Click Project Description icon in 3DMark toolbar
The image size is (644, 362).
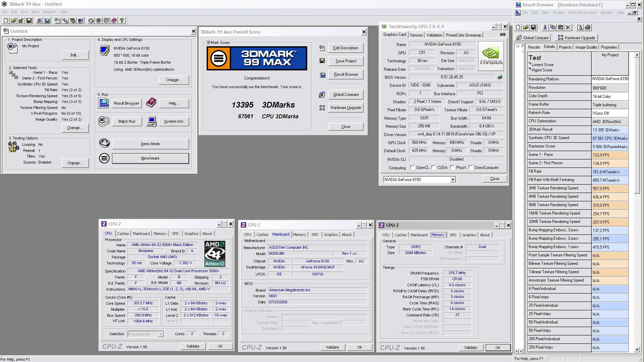(x=57, y=20)
